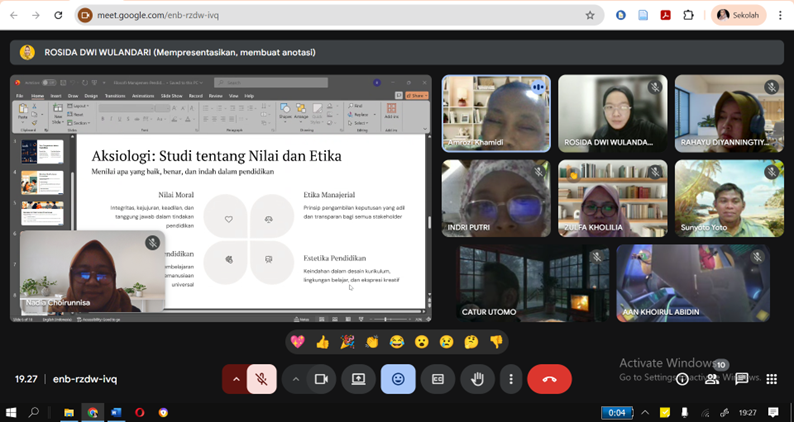Bookmark this page with the star icon
The width and height of the screenshot is (794, 422).
tap(590, 15)
